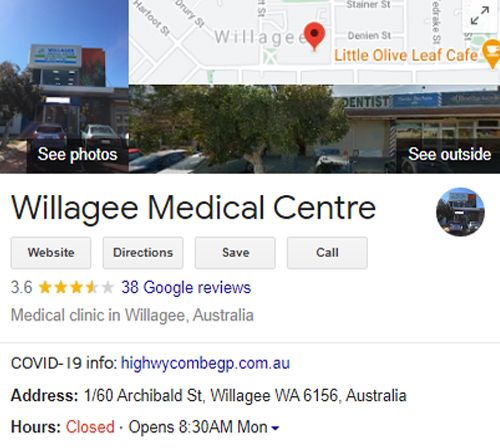Open the Little Olive Leaf Cafe marker icon
This screenshot has height=448, width=500.
pos(492,53)
